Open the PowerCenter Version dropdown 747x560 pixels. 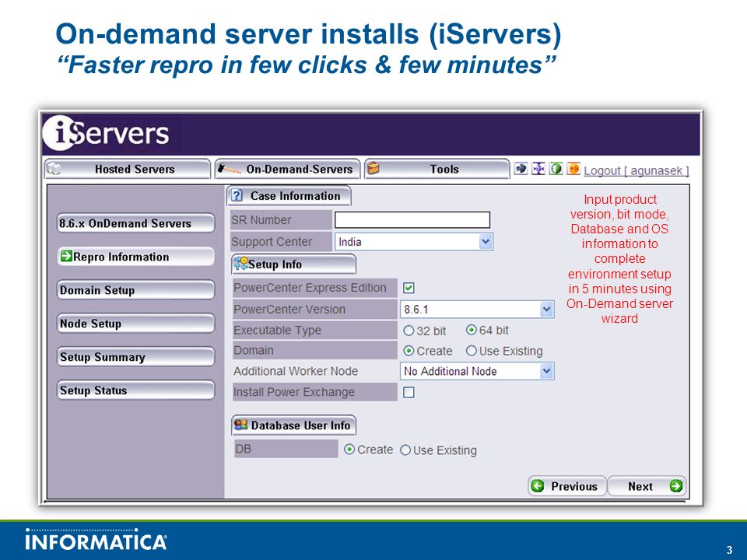click(477, 309)
